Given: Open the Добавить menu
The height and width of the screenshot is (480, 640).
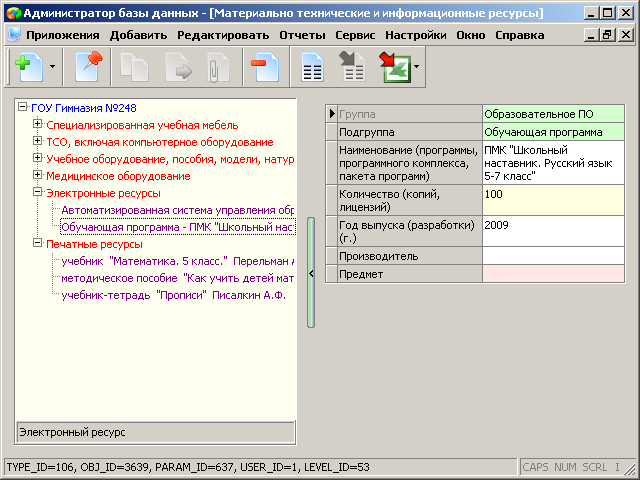Looking at the screenshot, I should point(138,36).
